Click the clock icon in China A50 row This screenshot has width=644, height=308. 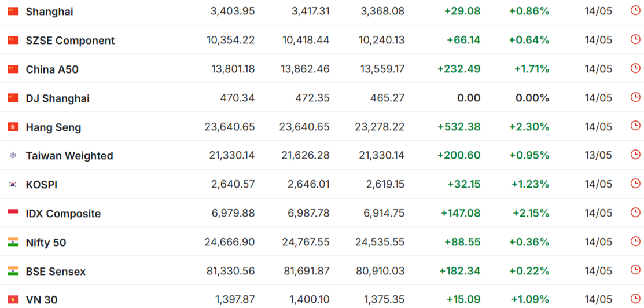[x=635, y=68]
